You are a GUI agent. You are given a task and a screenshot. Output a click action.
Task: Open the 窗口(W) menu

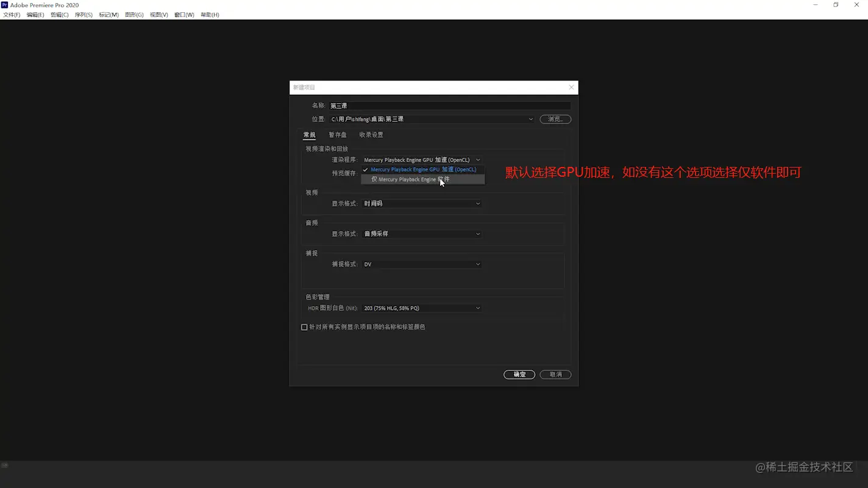coord(184,15)
